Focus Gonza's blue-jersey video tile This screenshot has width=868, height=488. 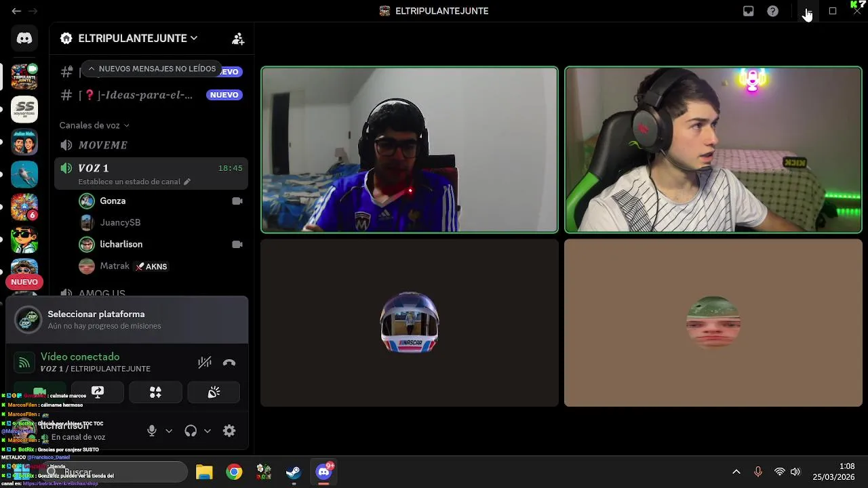pyautogui.click(x=410, y=150)
